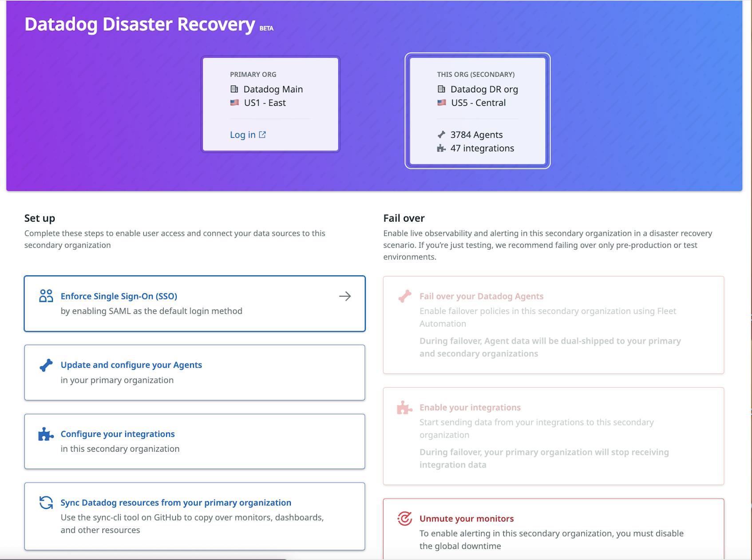Click the fail over Agents bone icon

click(x=404, y=296)
